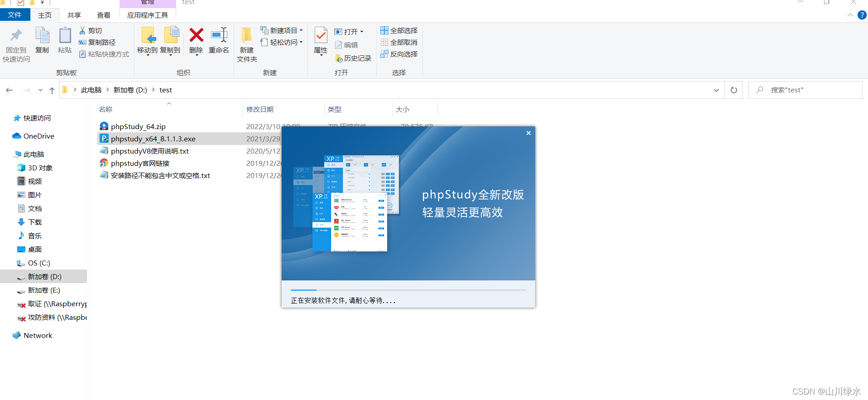Open 下载 (Downloads) in sidebar
The height and width of the screenshot is (400, 868).
pos(35,222)
